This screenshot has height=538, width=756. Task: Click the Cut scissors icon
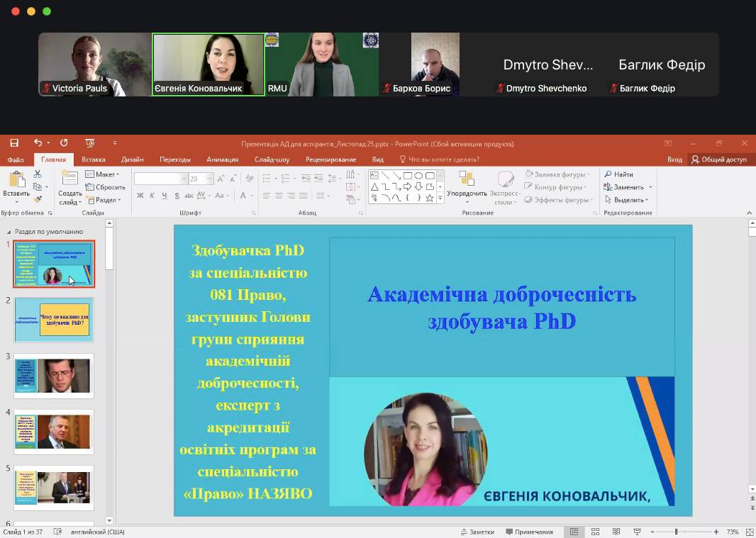click(38, 174)
